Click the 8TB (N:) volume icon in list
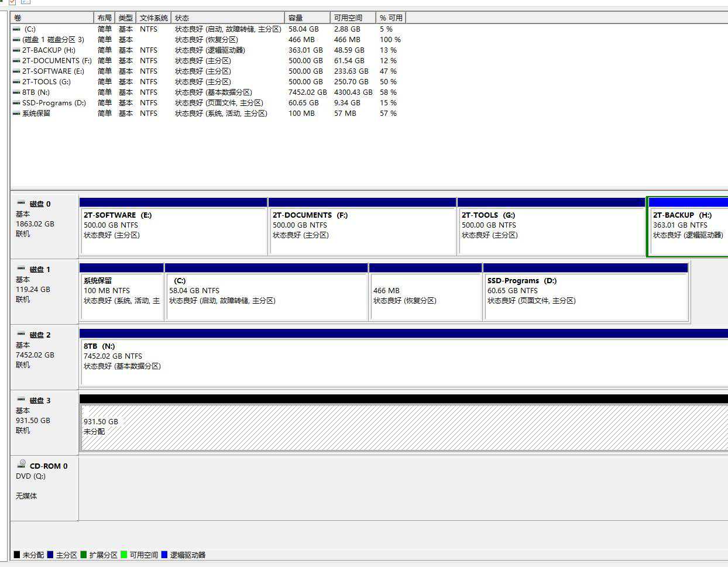This screenshot has width=728, height=567. click(x=16, y=92)
